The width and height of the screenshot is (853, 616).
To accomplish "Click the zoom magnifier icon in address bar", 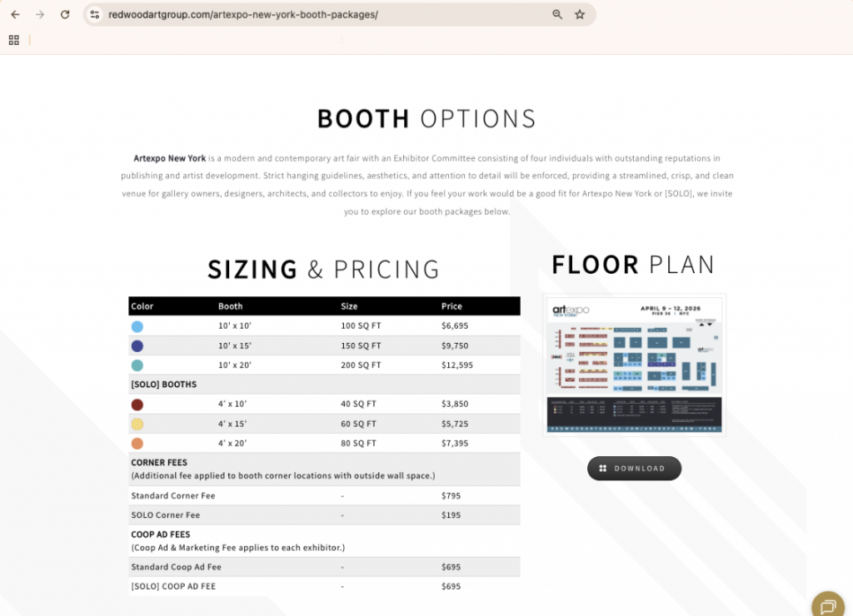I will click(557, 14).
